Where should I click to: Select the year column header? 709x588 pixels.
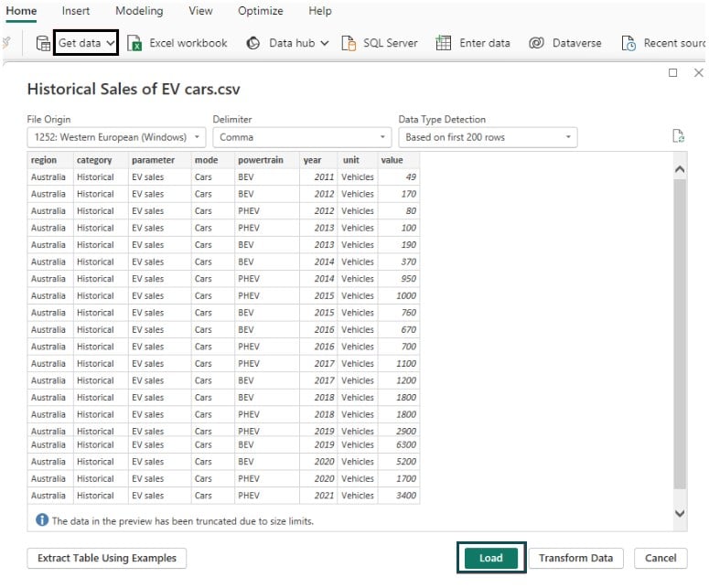318,160
